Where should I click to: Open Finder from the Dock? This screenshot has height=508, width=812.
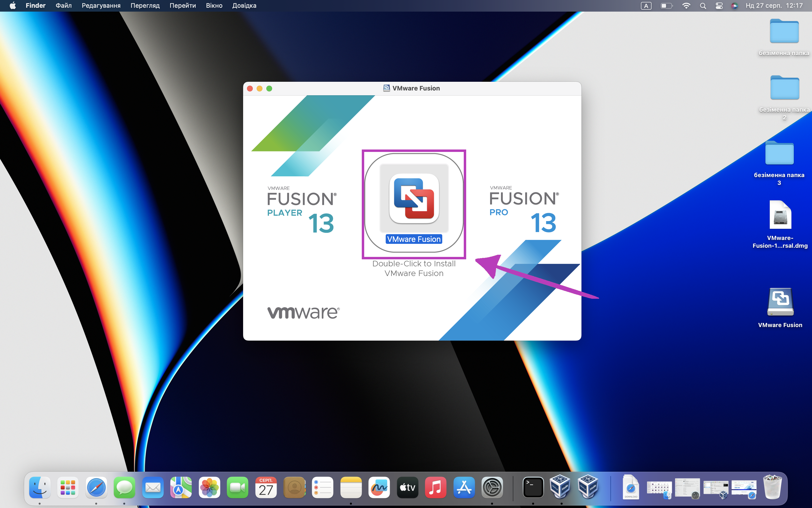(x=40, y=487)
